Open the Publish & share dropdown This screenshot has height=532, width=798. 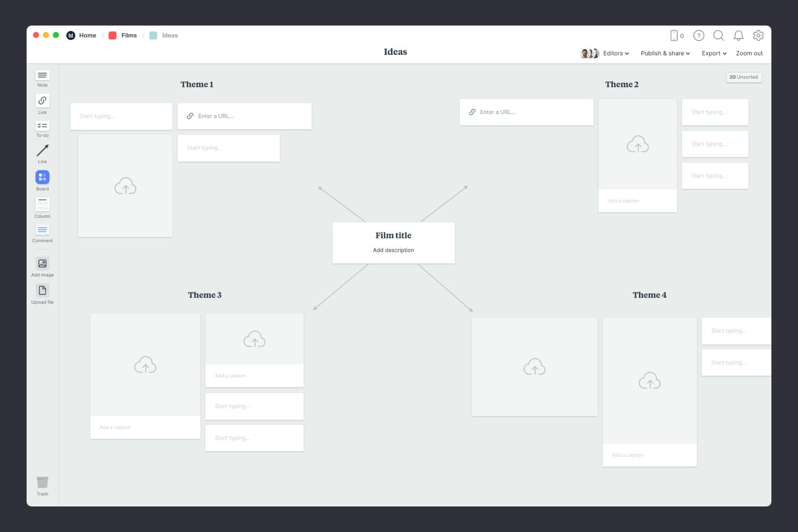(665, 53)
